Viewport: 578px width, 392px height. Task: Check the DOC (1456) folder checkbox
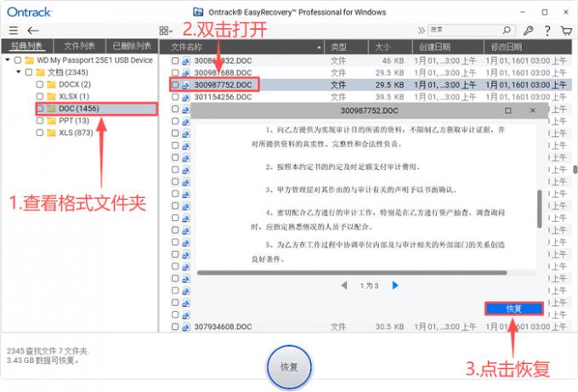point(40,109)
